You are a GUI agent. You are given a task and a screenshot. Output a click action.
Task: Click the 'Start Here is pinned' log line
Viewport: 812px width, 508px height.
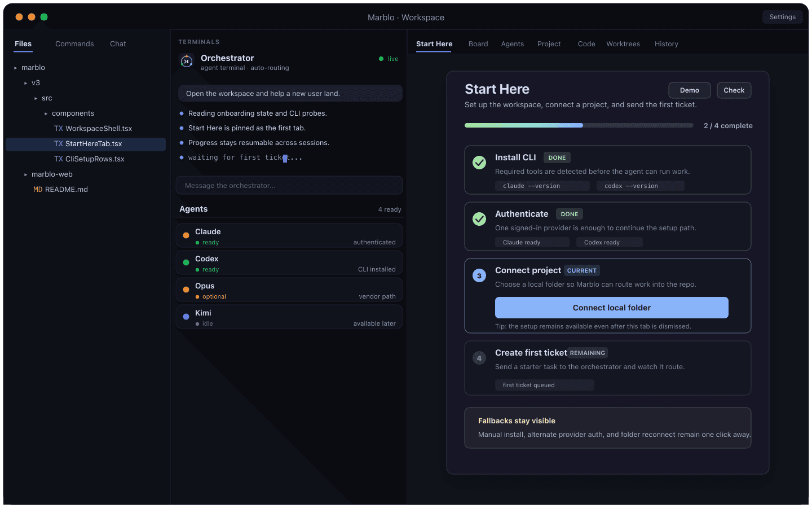[247, 128]
